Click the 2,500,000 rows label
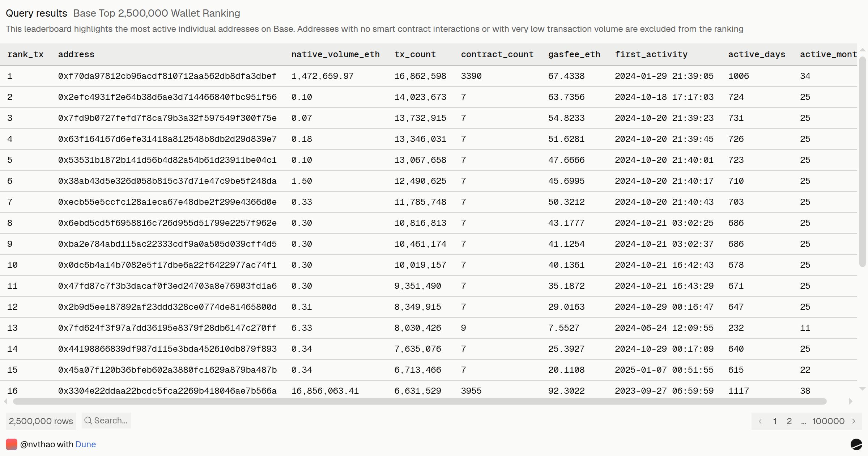Viewport: 868px width, 456px height. click(x=41, y=421)
